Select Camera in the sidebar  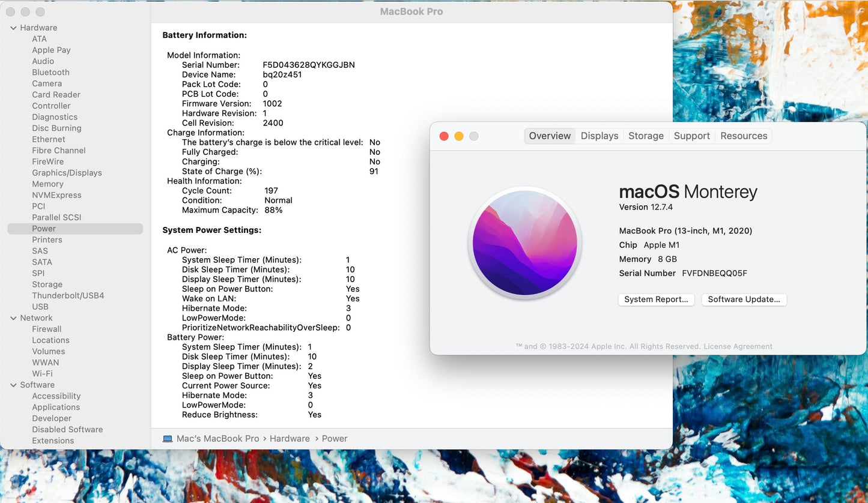[47, 83]
